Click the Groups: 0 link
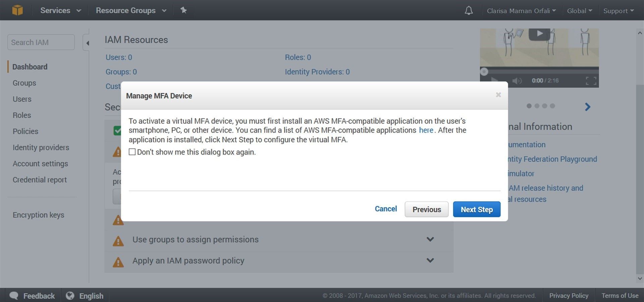 121,72
